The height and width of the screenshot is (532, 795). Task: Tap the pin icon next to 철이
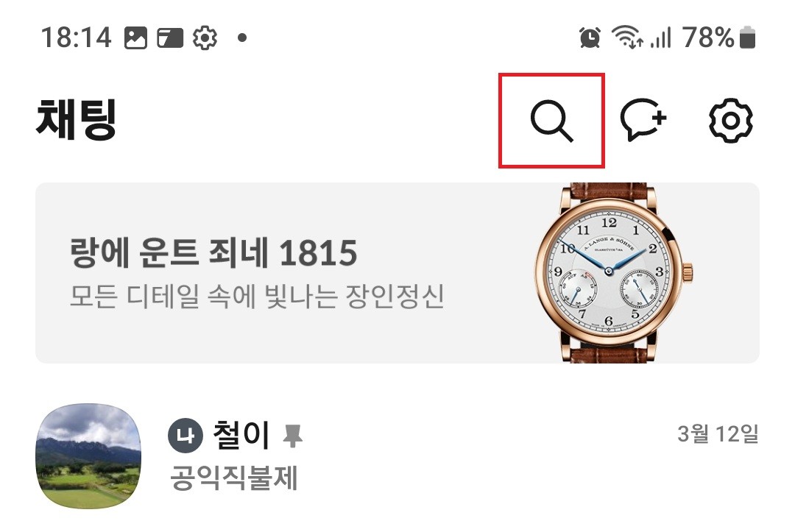coord(292,436)
